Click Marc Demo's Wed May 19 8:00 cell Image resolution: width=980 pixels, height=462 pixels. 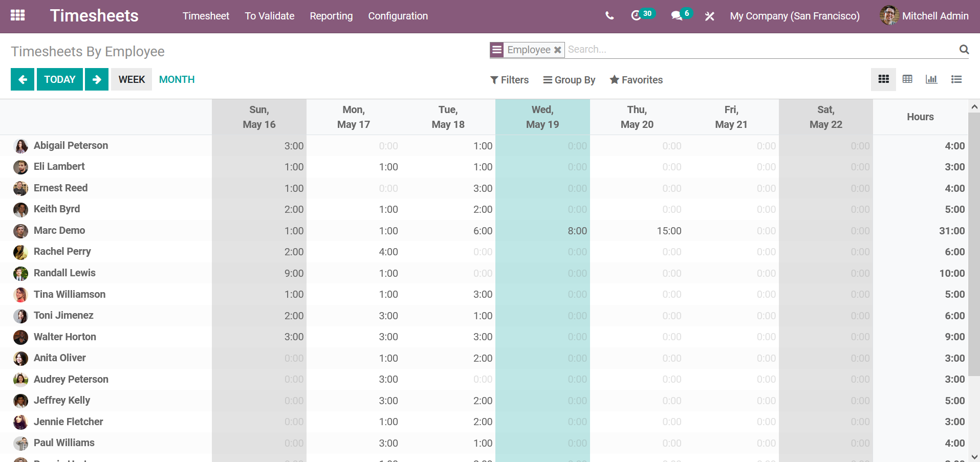click(x=542, y=231)
